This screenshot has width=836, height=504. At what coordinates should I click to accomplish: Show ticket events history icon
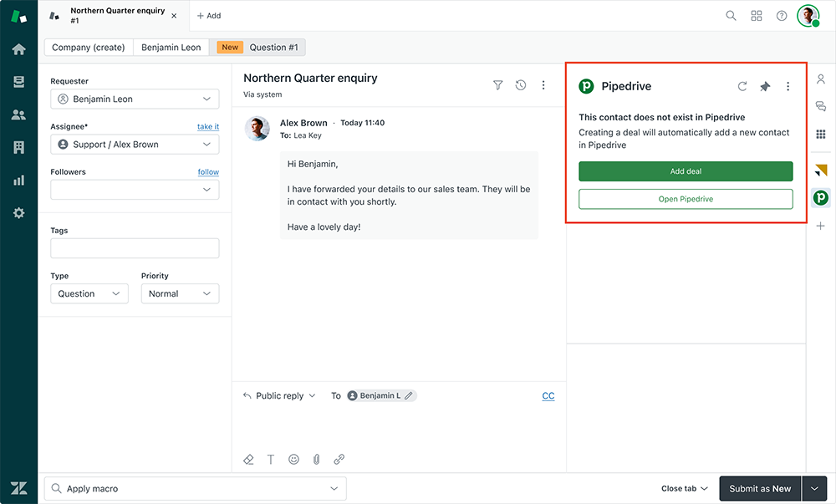click(x=521, y=85)
